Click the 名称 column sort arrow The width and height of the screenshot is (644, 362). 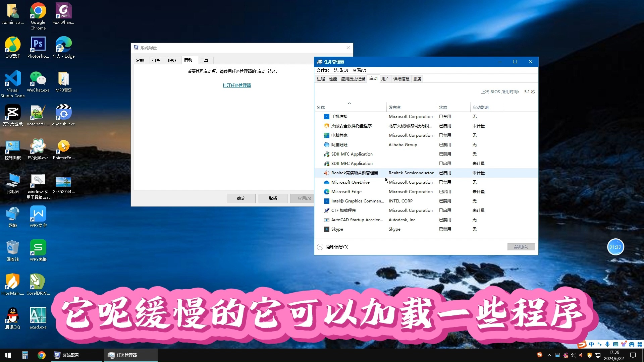tap(349, 103)
